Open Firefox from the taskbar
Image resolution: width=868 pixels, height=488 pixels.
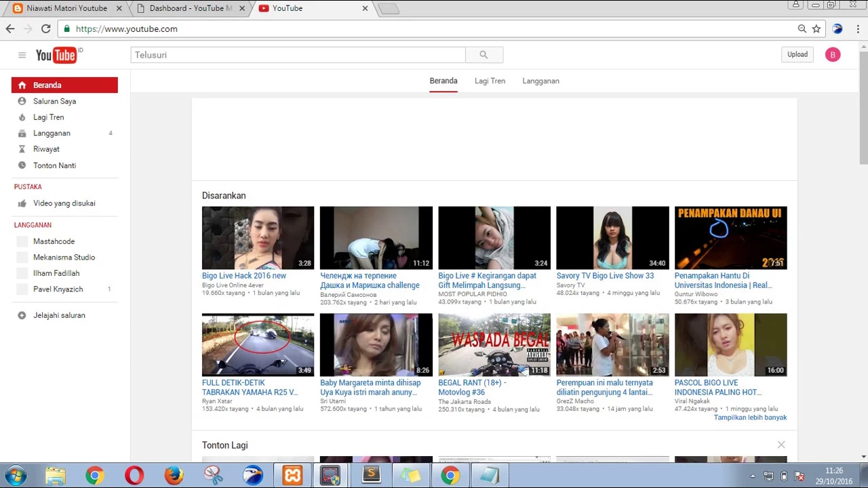pos(174,476)
